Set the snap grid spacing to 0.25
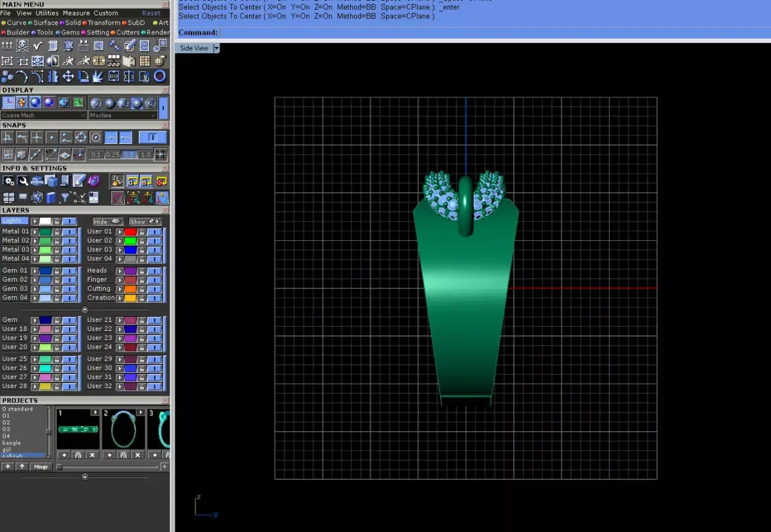Image resolution: width=771 pixels, height=532 pixels. [x=112, y=154]
